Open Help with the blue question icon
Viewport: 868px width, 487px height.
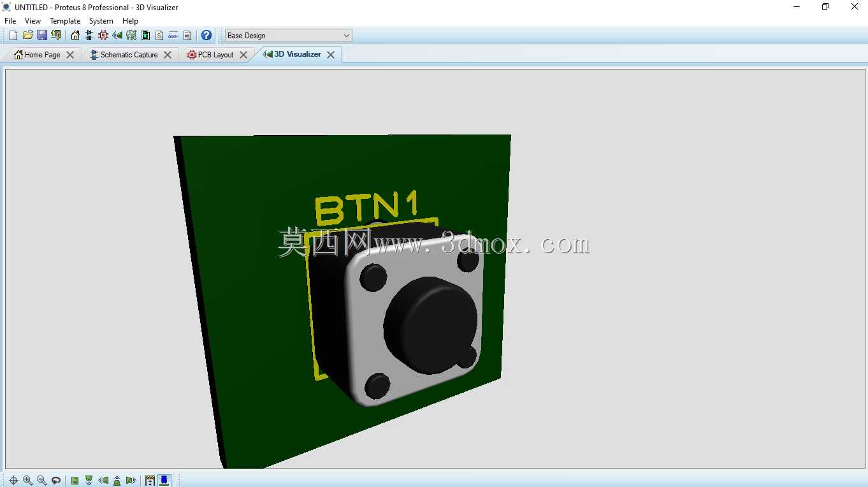tap(206, 35)
